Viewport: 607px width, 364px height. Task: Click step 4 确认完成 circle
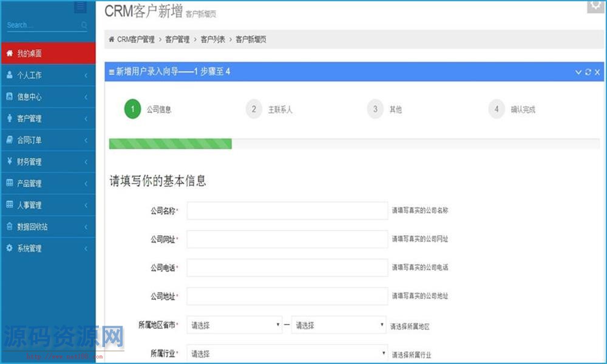coord(497,109)
